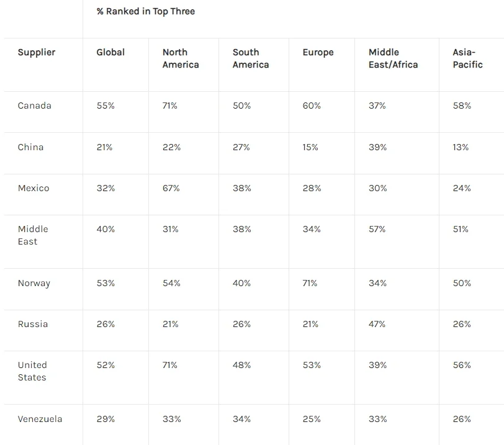
Task: Select the Norway row label
Action: [x=34, y=283]
